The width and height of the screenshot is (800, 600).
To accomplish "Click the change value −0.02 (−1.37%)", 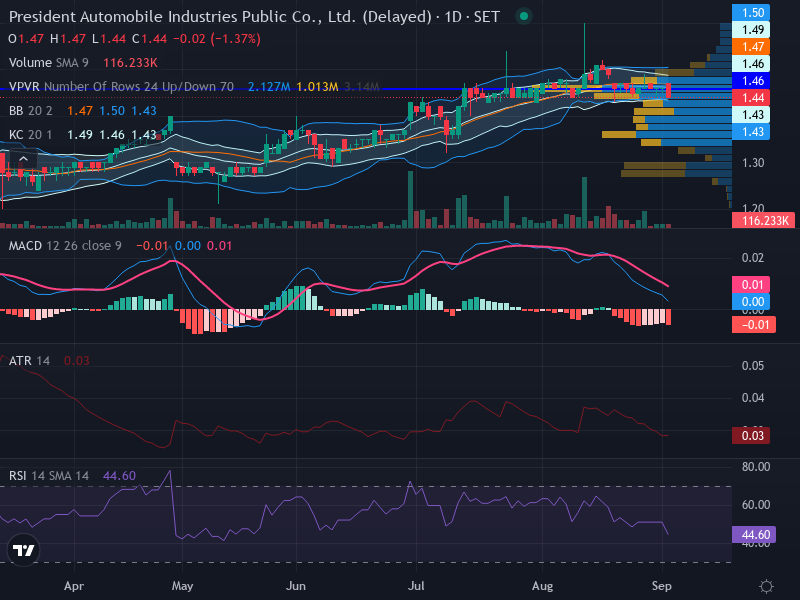I will coord(217,39).
